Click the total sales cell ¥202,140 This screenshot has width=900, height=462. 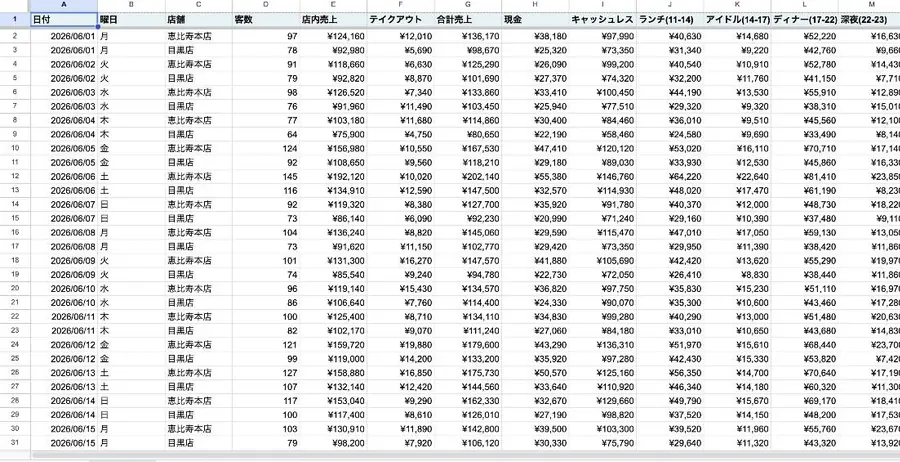point(468,176)
